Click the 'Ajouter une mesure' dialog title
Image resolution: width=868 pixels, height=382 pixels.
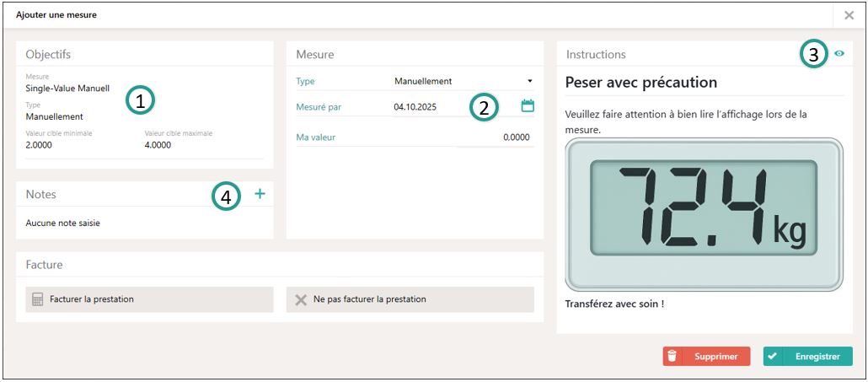pos(56,15)
